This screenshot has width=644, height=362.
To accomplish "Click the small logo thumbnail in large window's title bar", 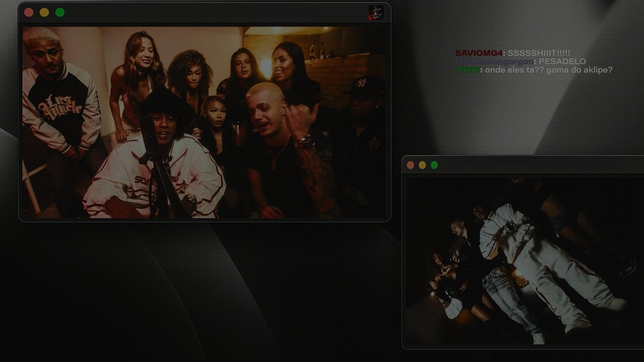I will (376, 13).
